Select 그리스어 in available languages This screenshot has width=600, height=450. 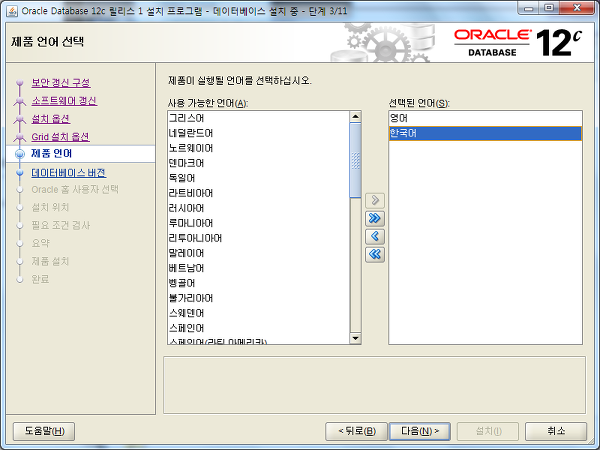coord(259,118)
